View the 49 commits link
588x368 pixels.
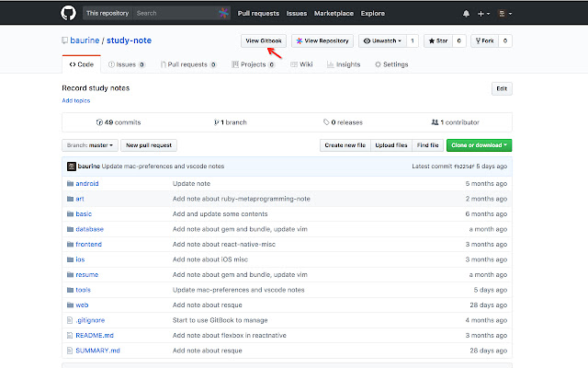coord(117,121)
